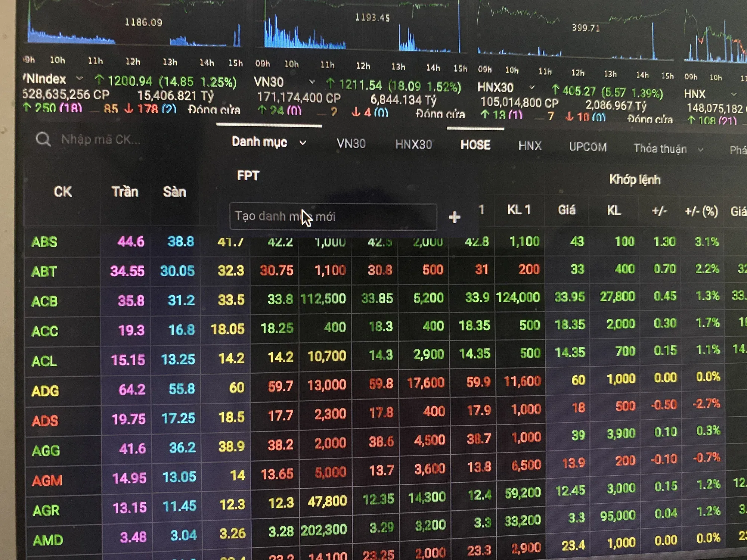The width and height of the screenshot is (747, 560).
Task: Open the HNX30 index selector chevron
Action: pos(532,87)
